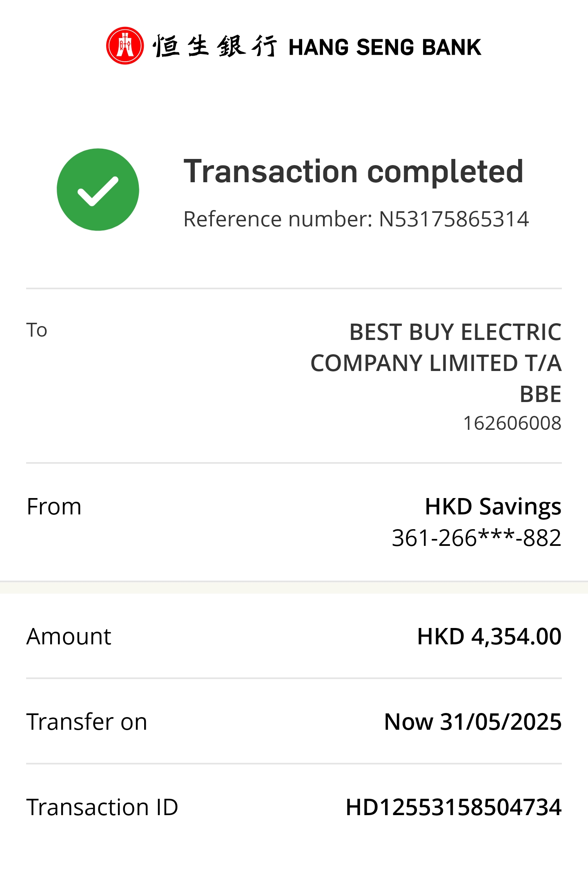This screenshot has width=588, height=876.
Task: Click the To field label
Action: coord(37,330)
